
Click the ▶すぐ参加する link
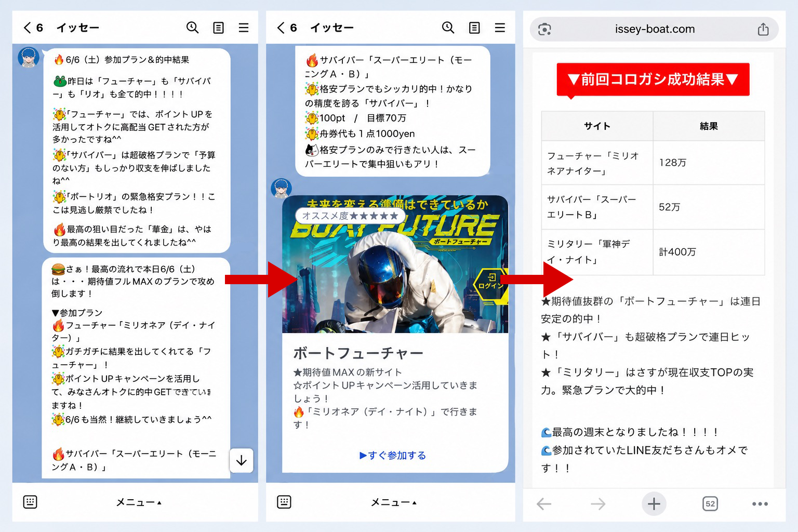(393, 456)
